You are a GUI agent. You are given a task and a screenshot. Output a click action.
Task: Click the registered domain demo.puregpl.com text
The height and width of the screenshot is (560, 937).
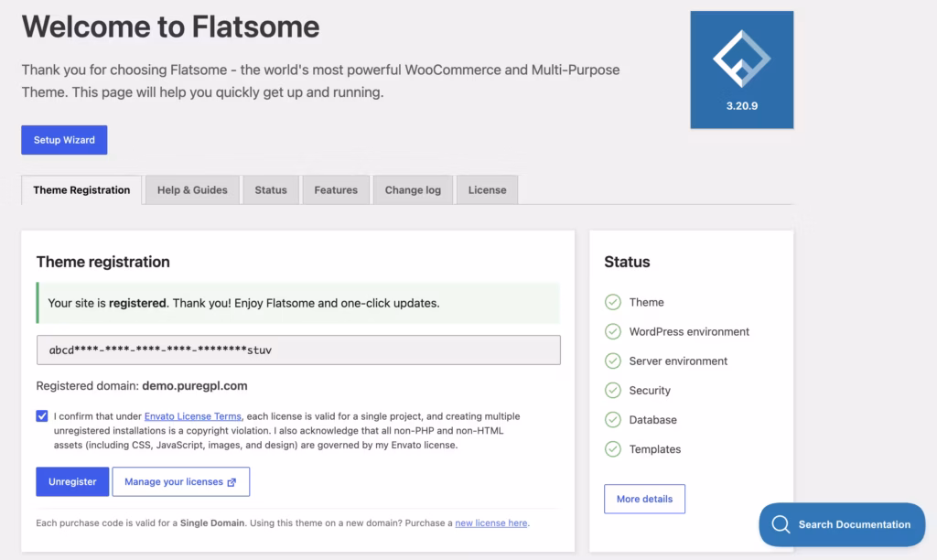click(195, 386)
